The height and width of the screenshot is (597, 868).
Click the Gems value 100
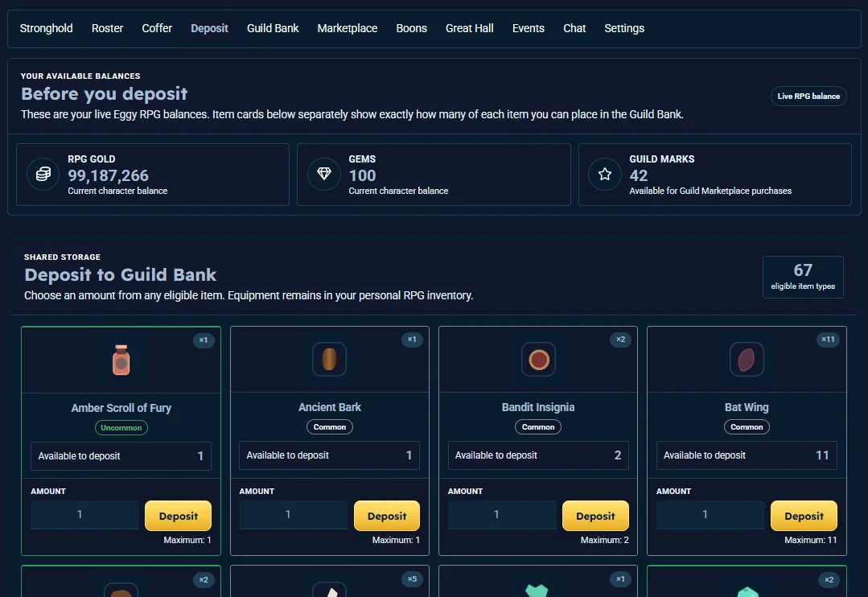coord(362,175)
